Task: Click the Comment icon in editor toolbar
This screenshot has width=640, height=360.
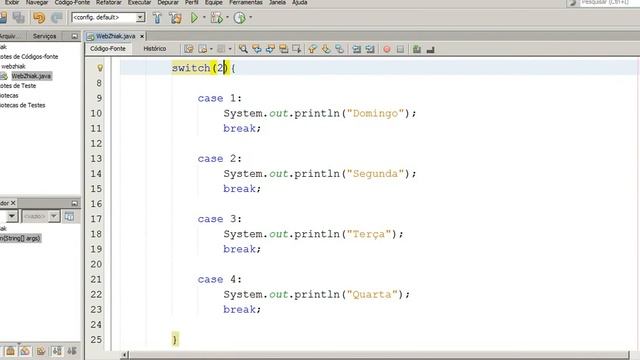Action: 417,49
